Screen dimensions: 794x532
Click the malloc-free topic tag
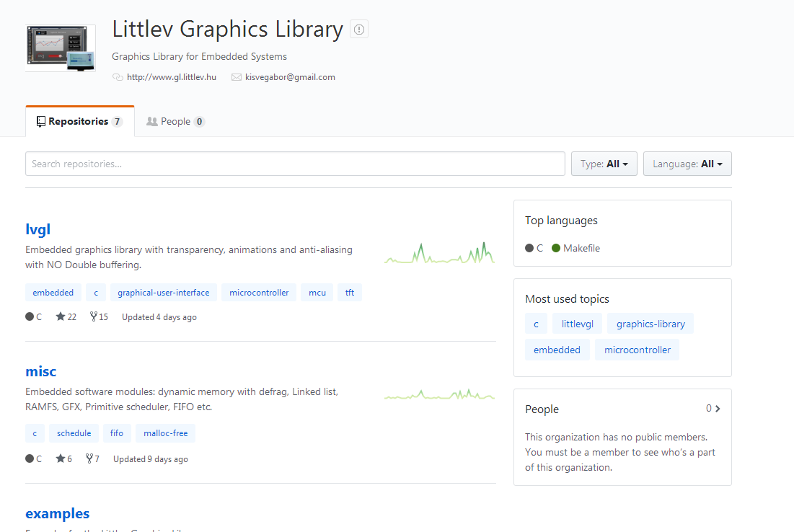pos(166,433)
